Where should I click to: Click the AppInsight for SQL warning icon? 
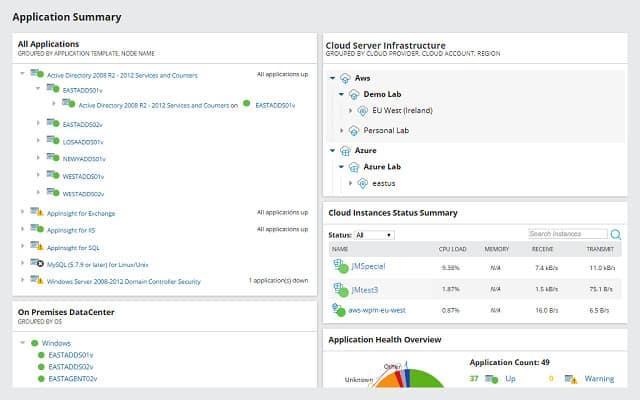[37, 246]
